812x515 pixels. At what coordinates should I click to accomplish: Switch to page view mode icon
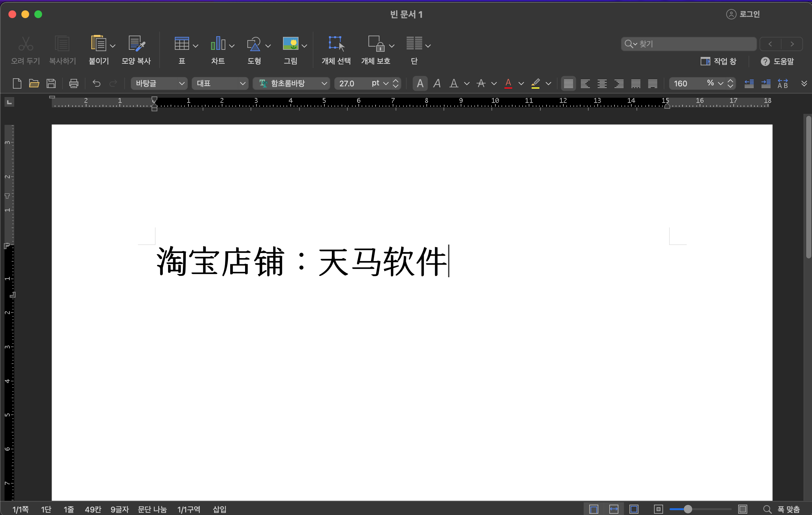[593, 509]
